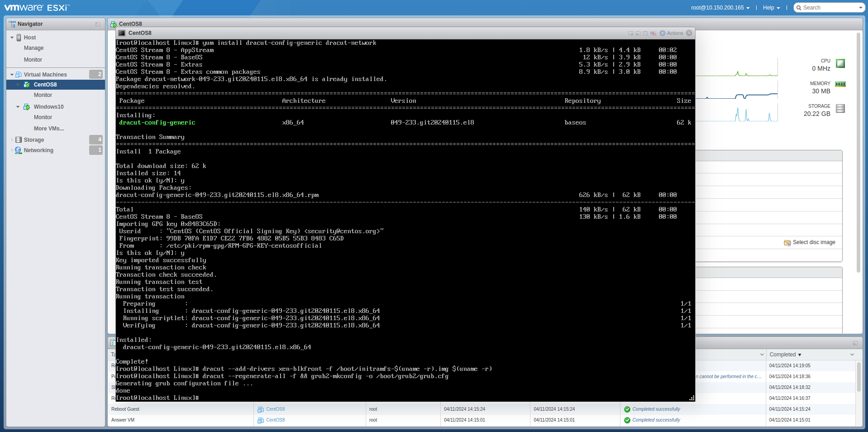
Task: Click Reboot Guest task name
Action: tap(125, 409)
